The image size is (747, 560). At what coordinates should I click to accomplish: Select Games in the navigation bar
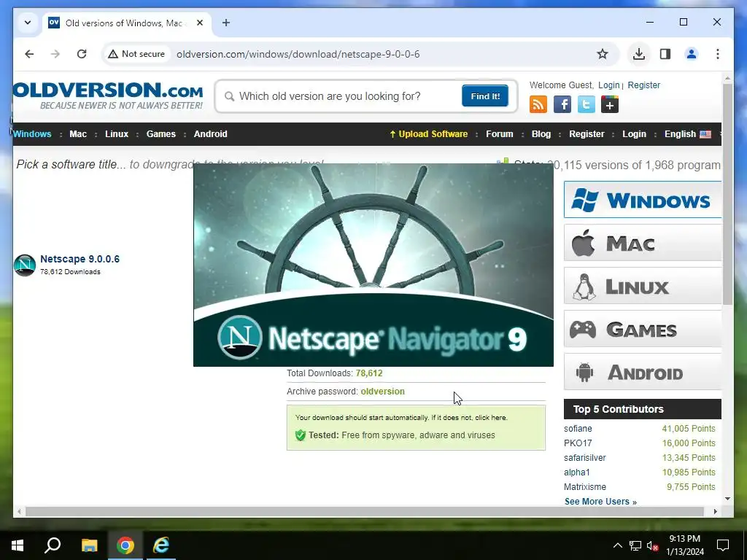[x=161, y=134]
